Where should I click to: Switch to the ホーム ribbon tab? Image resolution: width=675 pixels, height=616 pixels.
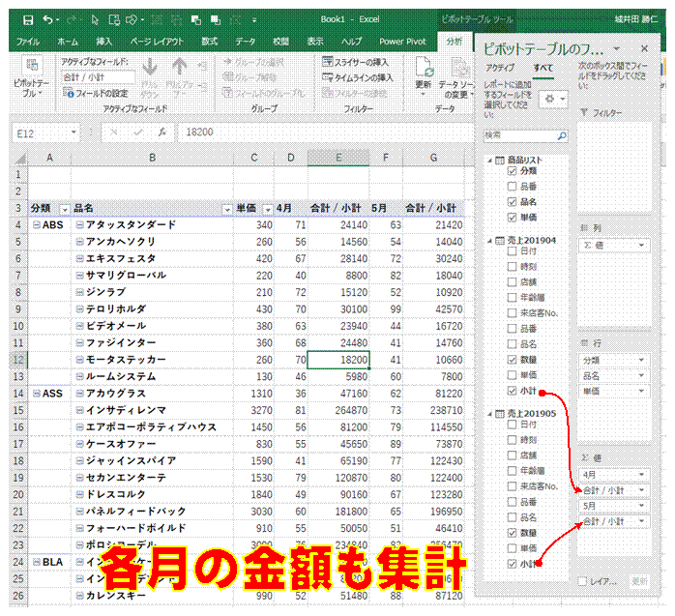[x=68, y=42]
